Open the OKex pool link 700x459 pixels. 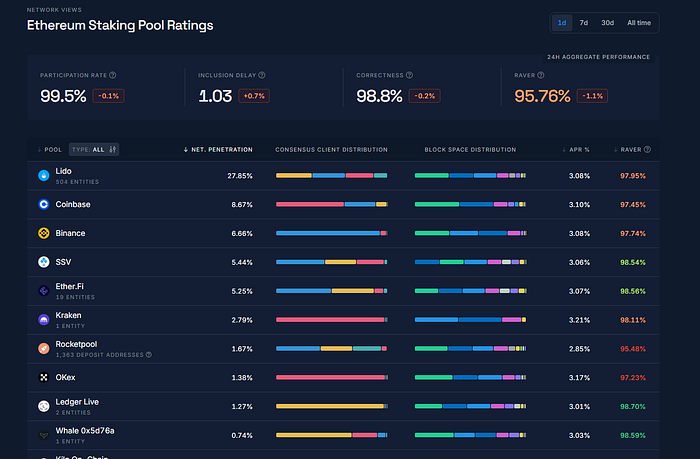[x=65, y=378]
